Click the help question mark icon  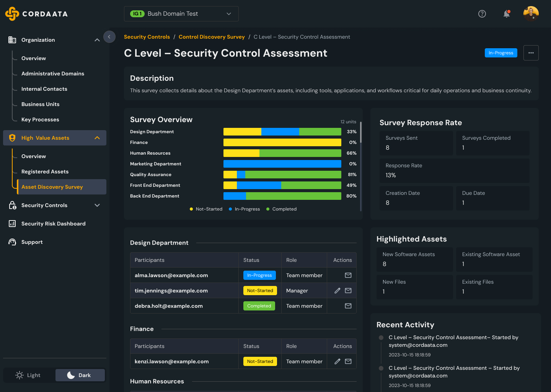point(482,14)
